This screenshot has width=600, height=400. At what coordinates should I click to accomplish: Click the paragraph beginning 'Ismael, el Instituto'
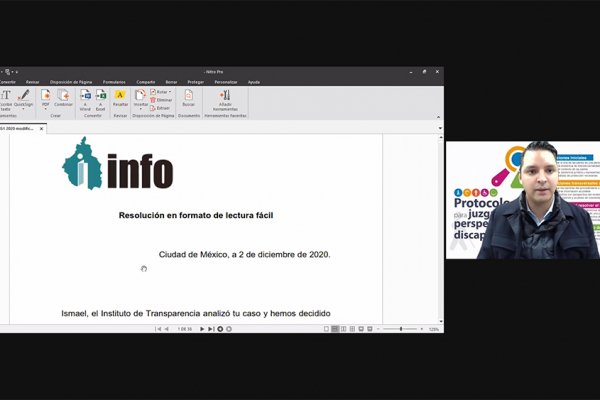coord(196,313)
